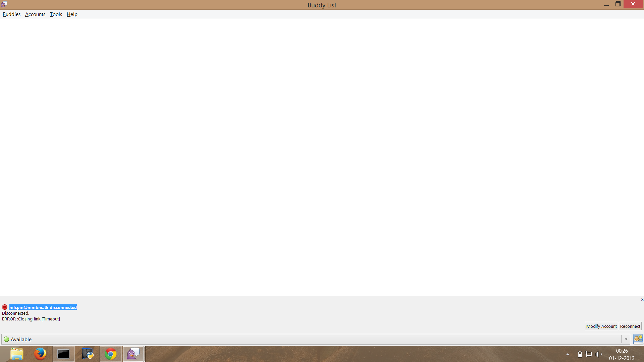This screenshot has width=644, height=362.
Task: Expand the Available status dropdown arrow
Action: (626, 339)
